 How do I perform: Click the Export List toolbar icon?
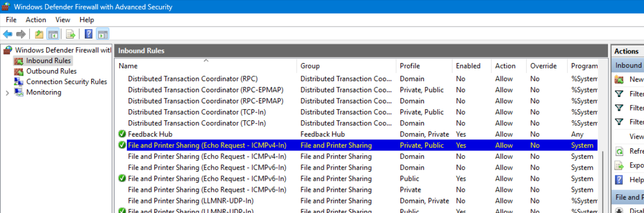70,34
